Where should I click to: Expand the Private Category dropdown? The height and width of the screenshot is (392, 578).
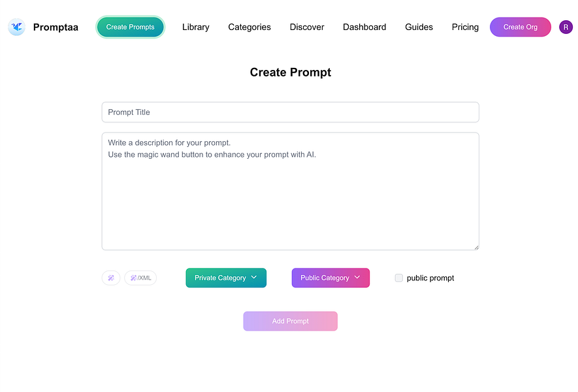[226, 278]
